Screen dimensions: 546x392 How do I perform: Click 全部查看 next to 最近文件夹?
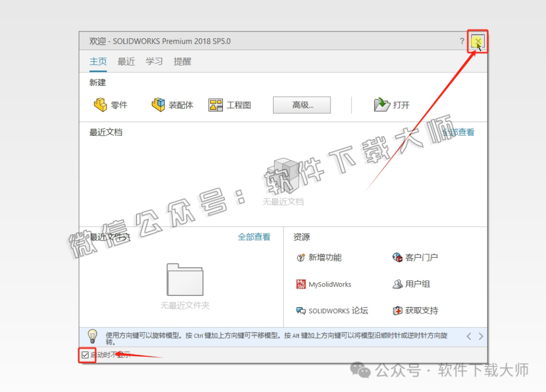[x=254, y=237]
